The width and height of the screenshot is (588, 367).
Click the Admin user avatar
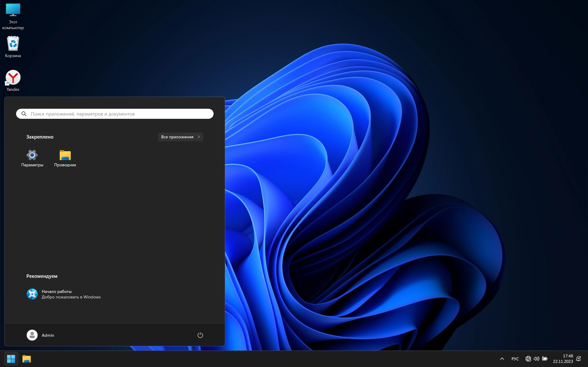tap(32, 335)
